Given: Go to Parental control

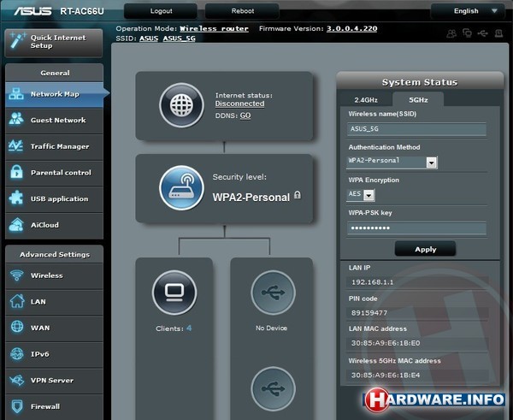Looking at the screenshot, I should 55,173.
